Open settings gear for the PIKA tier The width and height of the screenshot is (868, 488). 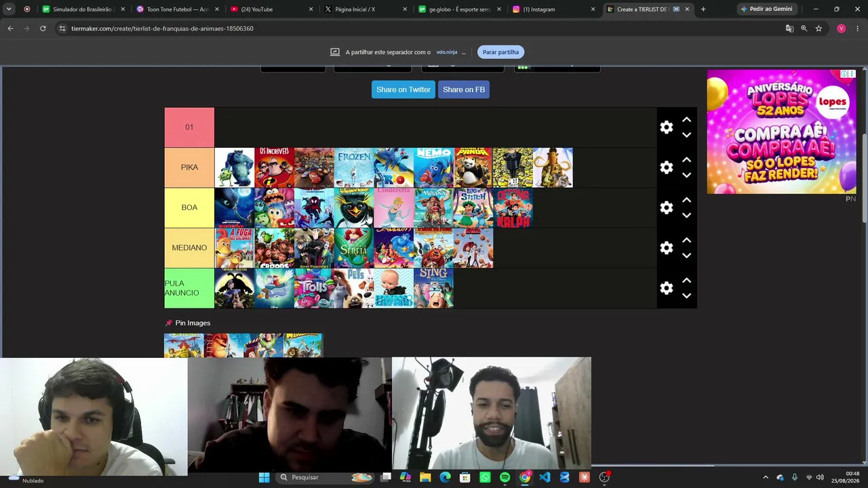pos(667,167)
